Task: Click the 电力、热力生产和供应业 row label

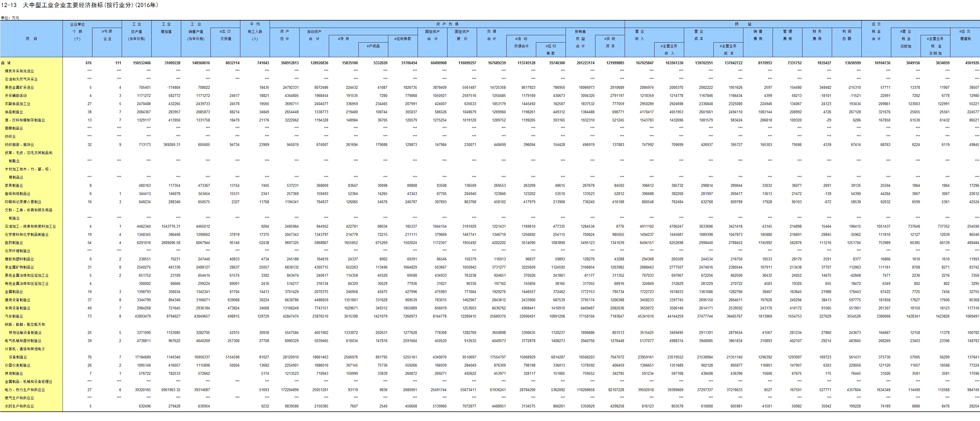Action: click(25, 390)
